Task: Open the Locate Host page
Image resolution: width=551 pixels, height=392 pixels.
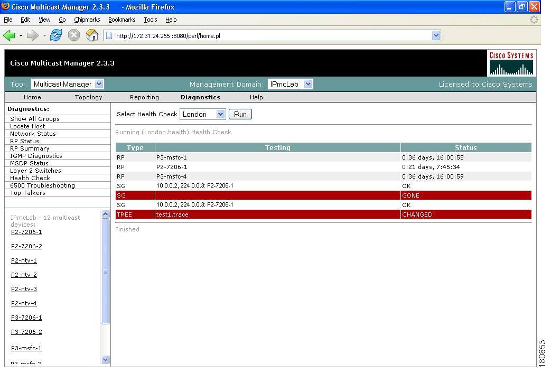Action: click(27, 126)
